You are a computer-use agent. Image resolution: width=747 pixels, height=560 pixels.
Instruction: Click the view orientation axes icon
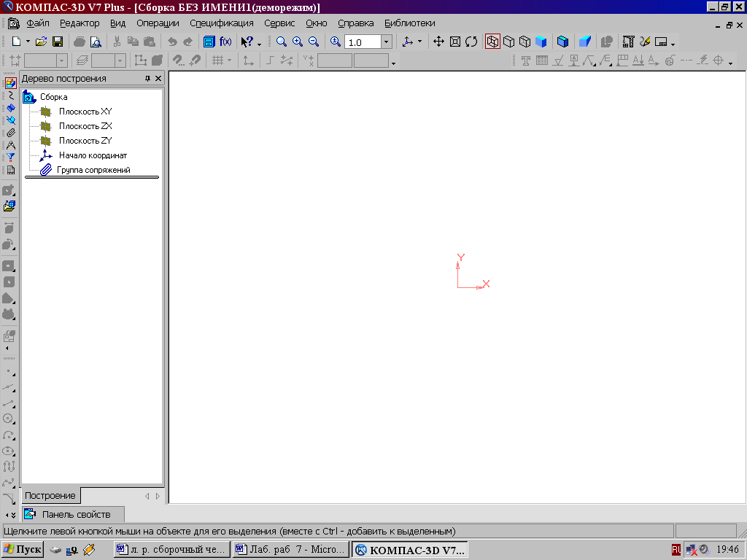(x=408, y=42)
